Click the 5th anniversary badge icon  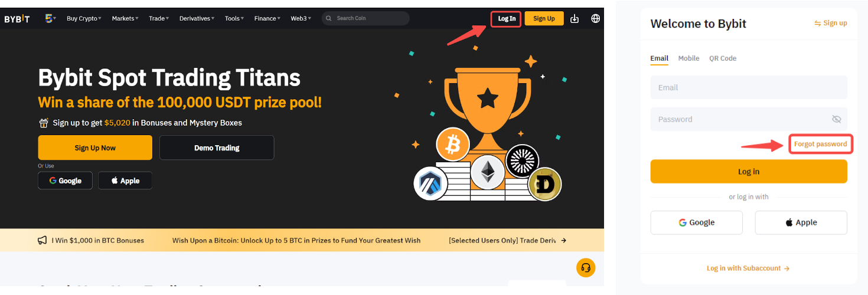click(50, 18)
